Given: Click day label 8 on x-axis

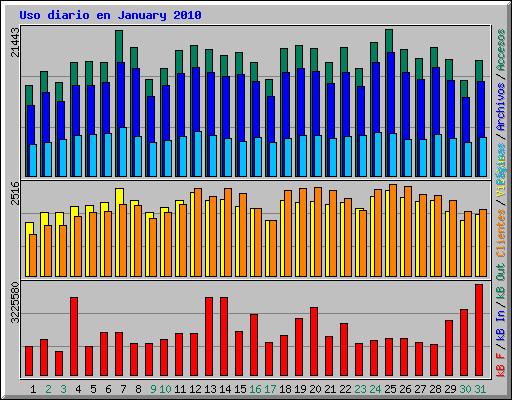Looking at the screenshot, I should (138, 389).
